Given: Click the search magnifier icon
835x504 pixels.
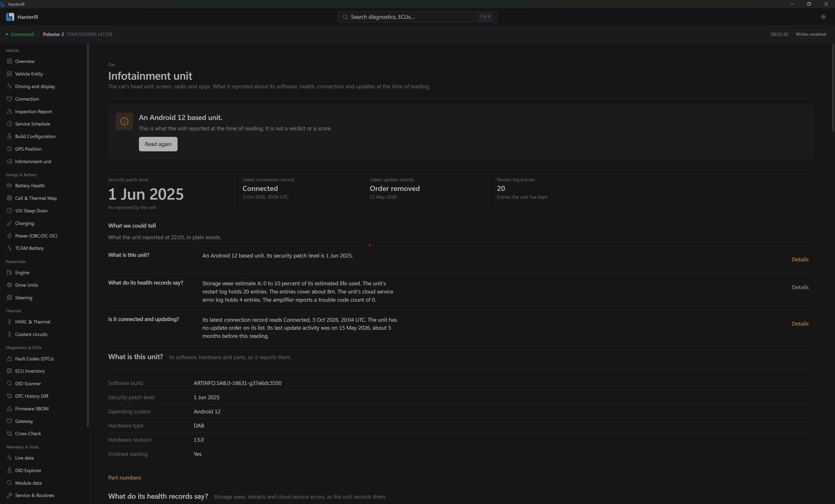Looking at the screenshot, I should (345, 17).
